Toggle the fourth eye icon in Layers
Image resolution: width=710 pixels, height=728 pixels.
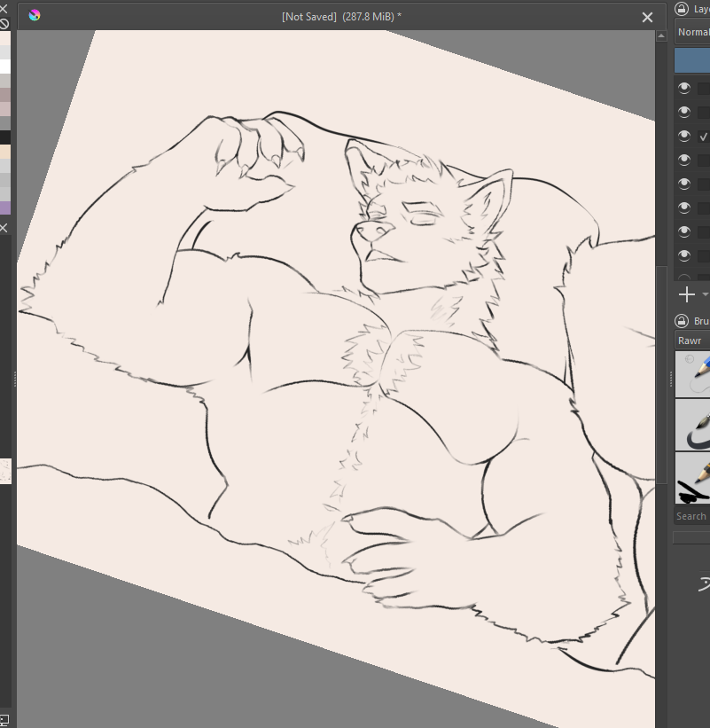coord(684,160)
